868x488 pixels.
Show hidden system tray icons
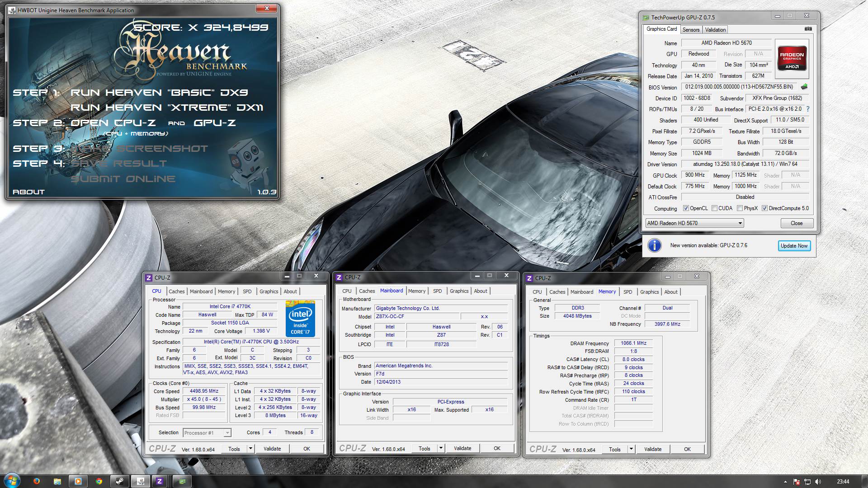tap(785, 482)
